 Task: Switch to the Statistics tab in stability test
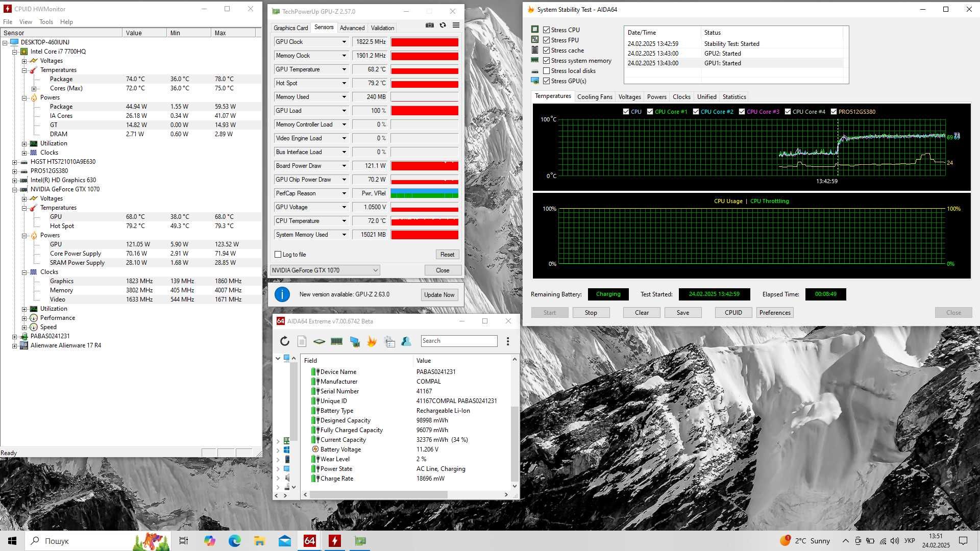pos(734,97)
